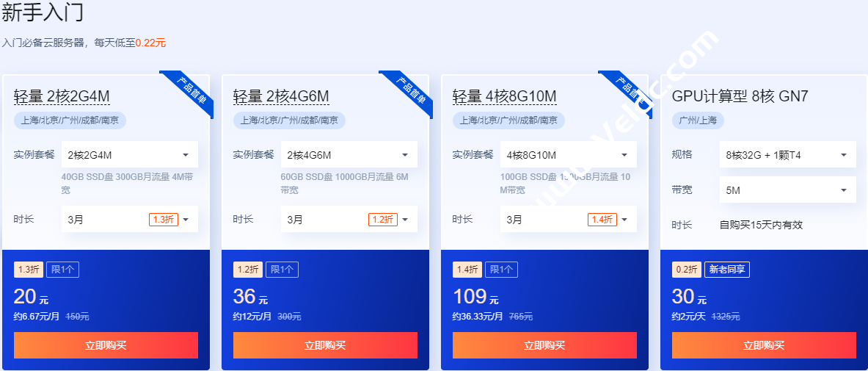Buy the 20元 lightweight server now
Viewport: 868px width, 371px height.
(x=106, y=345)
